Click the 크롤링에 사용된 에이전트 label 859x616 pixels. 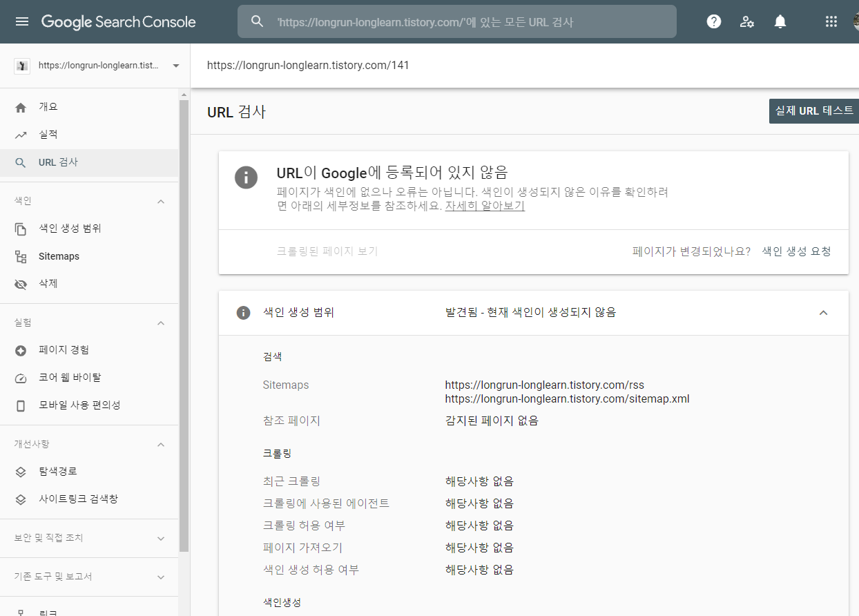click(326, 503)
